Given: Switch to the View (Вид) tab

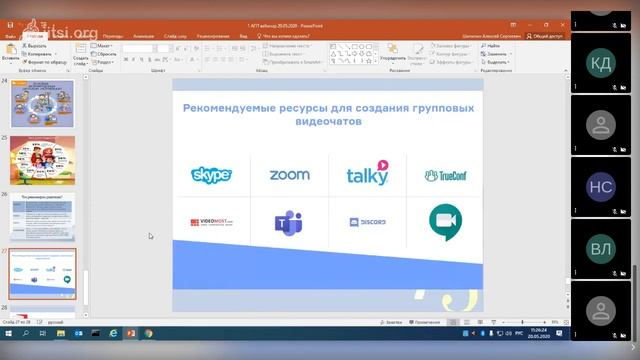Looking at the screenshot, I should point(243,36).
